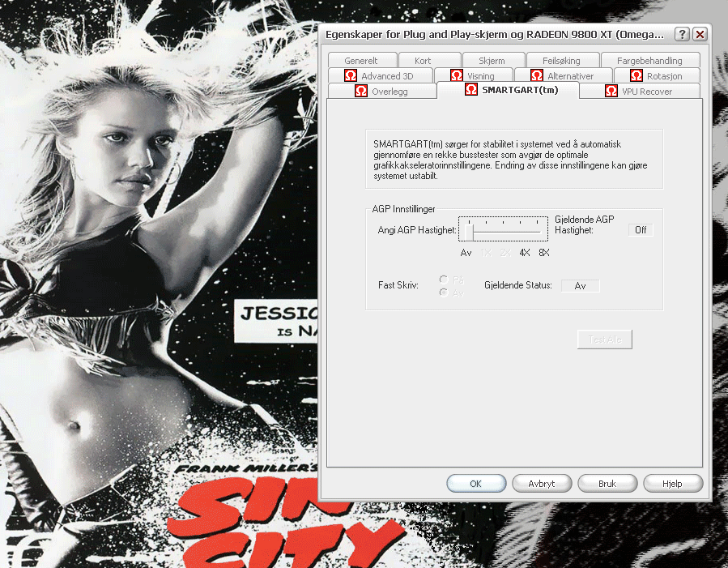Click the Omega icon on Visning tab
This screenshot has height=568, width=728.
457,75
